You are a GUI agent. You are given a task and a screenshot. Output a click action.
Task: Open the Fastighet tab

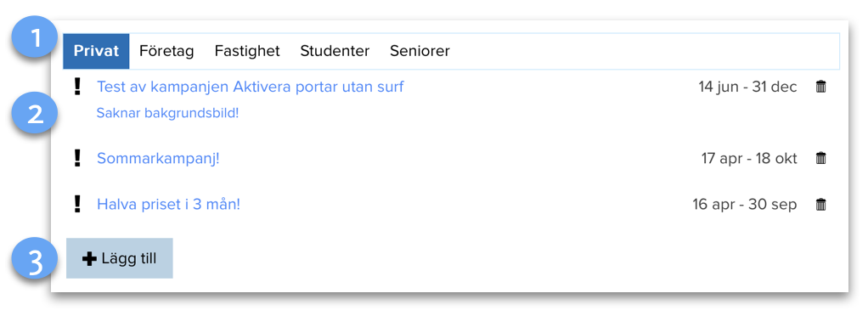click(x=247, y=52)
